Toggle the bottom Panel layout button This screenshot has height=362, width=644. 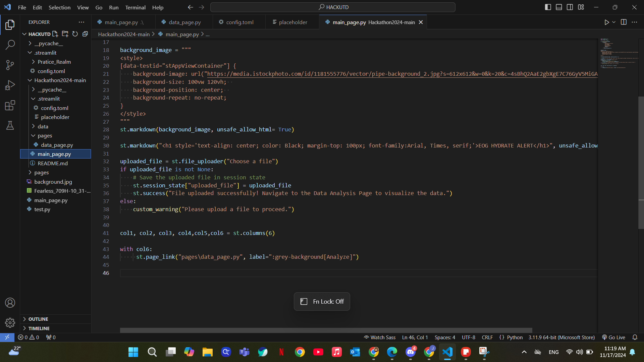pyautogui.click(x=559, y=7)
